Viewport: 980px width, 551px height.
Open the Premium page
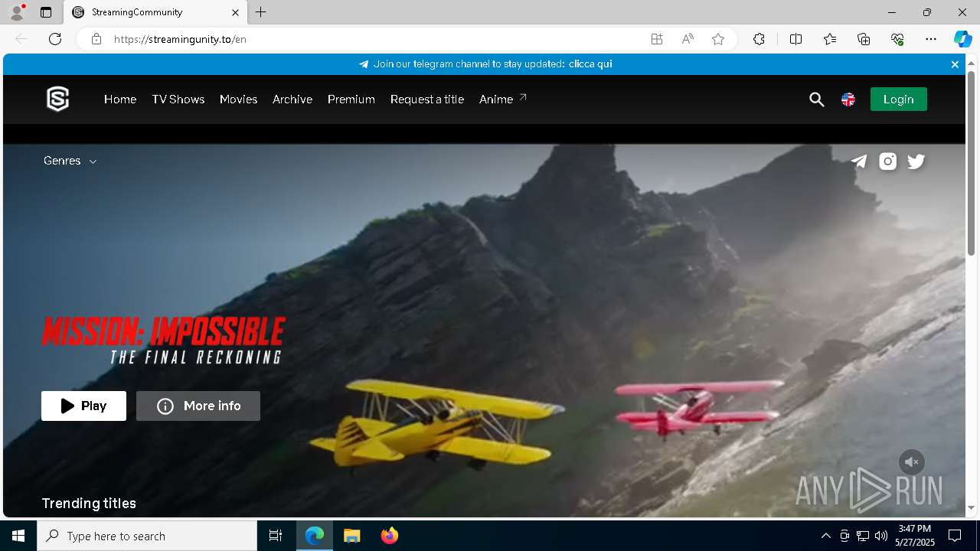coord(351,99)
